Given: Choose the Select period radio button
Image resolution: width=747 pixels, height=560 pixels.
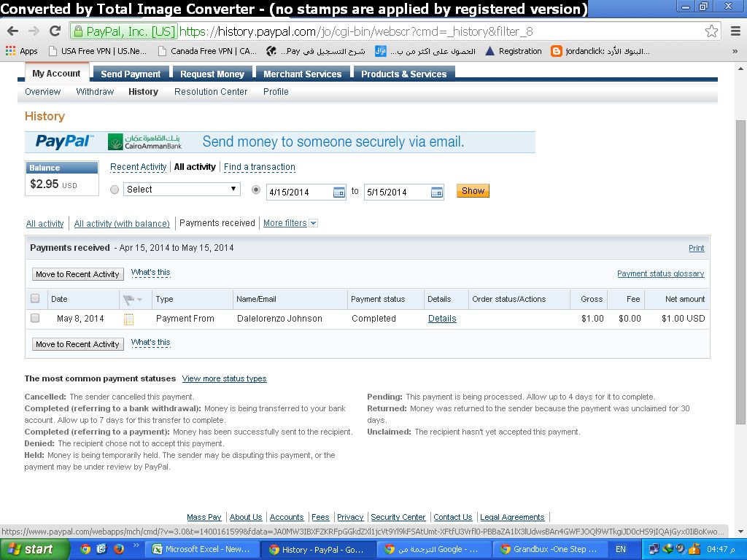Looking at the screenshot, I should pyautogui.click(x=115, y=190).
